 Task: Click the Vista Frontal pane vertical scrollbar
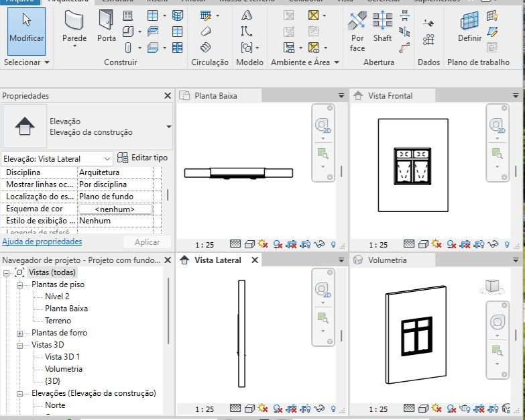[516, 172]
